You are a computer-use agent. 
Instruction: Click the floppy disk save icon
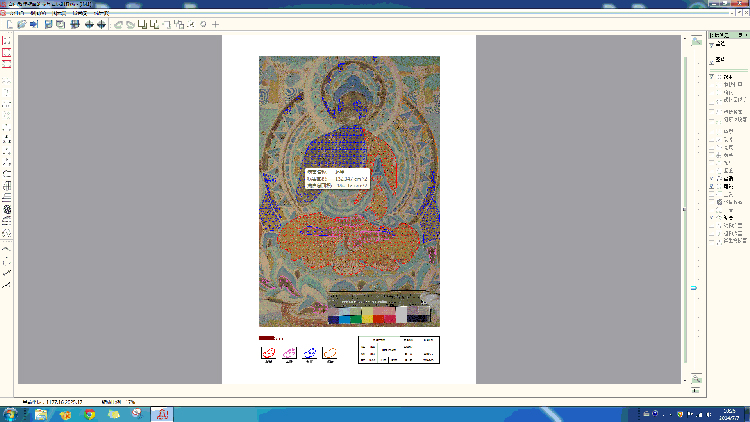[48, 24]
